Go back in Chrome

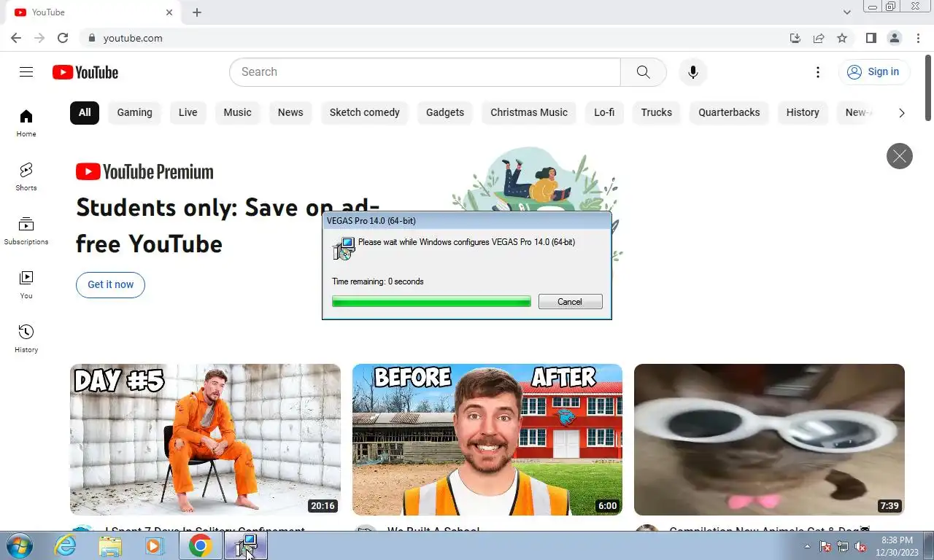16,38
